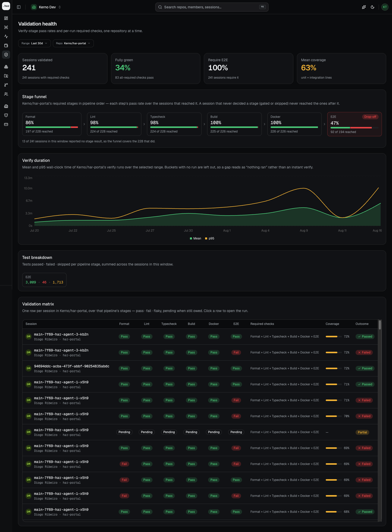
Task: Click the Fully green 34% value
Action: 123,68
